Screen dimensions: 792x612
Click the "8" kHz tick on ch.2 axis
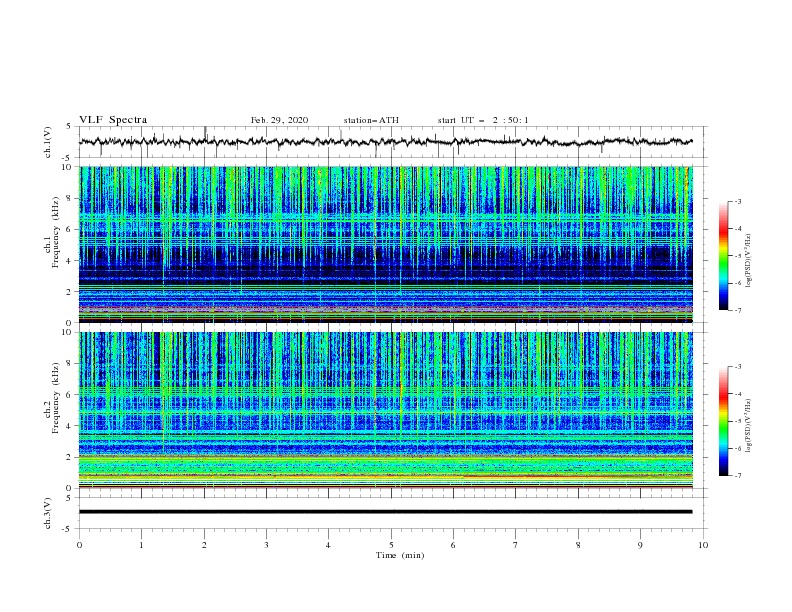pyautogui.click(x=69, y=364)
